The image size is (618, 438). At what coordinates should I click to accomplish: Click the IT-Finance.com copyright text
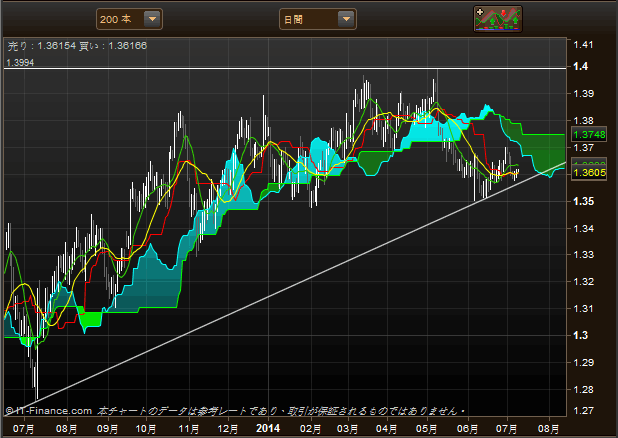coord(49,411)
